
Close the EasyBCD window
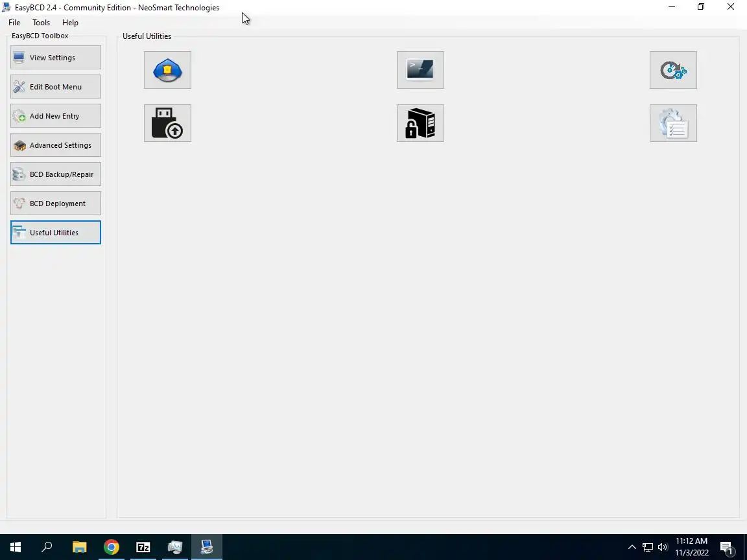[x=730, y=7]
